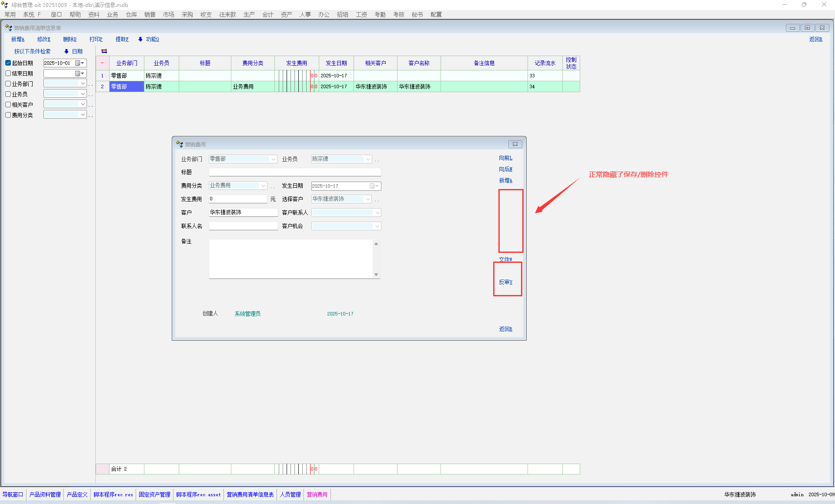Click the 新增A button in the list toolbar
Image resolution: width=835 pixels, height=504 pixels.
click(18, 39)
